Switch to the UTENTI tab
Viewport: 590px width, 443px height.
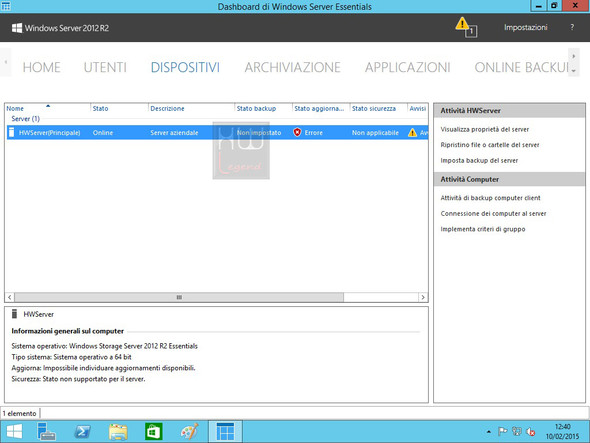click(105, 67)
